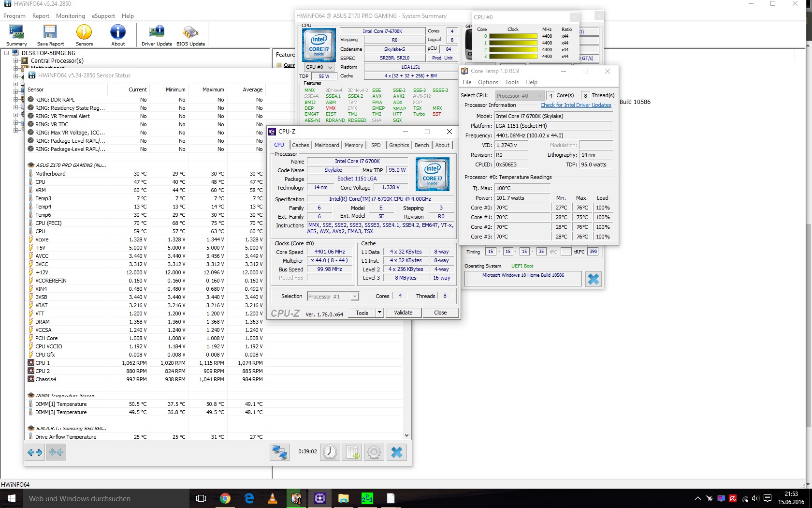The image size is (812, 508).
Task: Click the Intel Core i7 logo in CPU-Z
Action: (x=433, y=174)
